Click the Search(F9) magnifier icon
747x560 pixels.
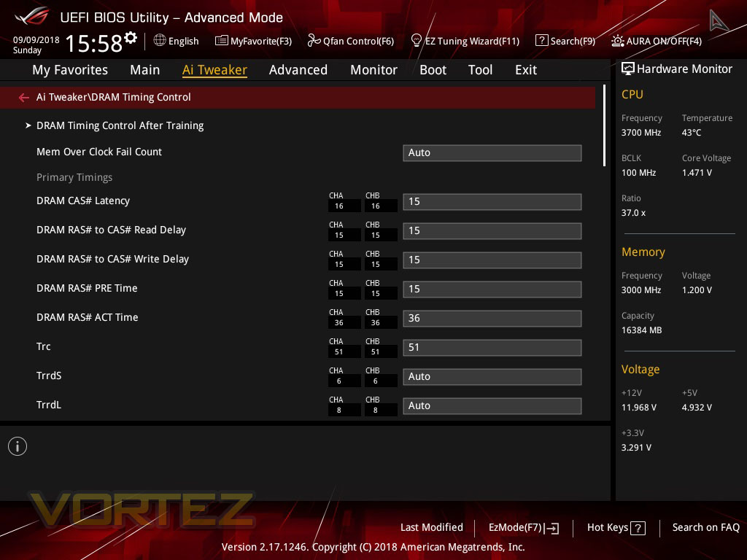click(x=543, y=41)
